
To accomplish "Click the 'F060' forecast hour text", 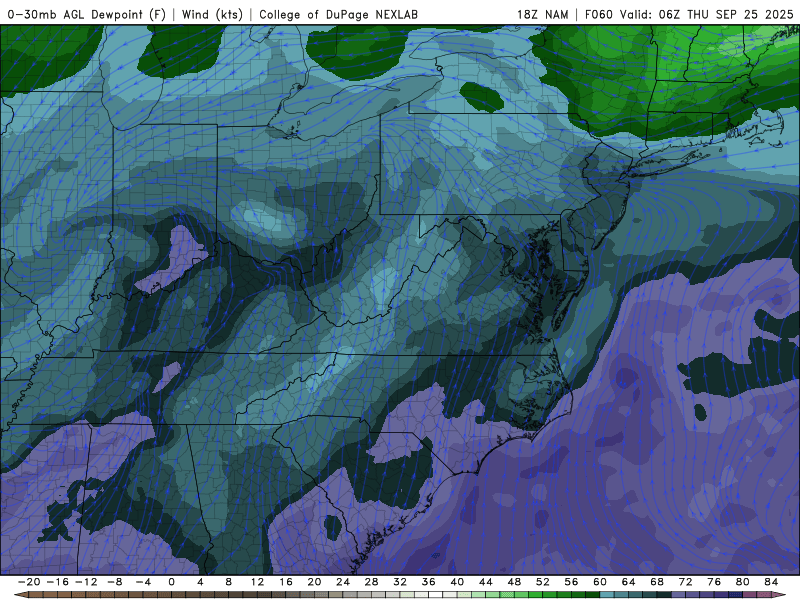I will 598,14.
